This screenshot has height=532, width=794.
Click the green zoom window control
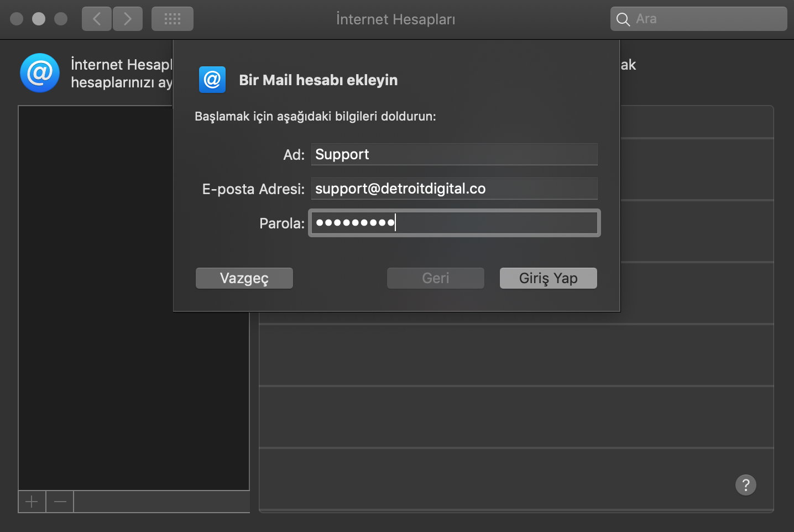(60, 18)
